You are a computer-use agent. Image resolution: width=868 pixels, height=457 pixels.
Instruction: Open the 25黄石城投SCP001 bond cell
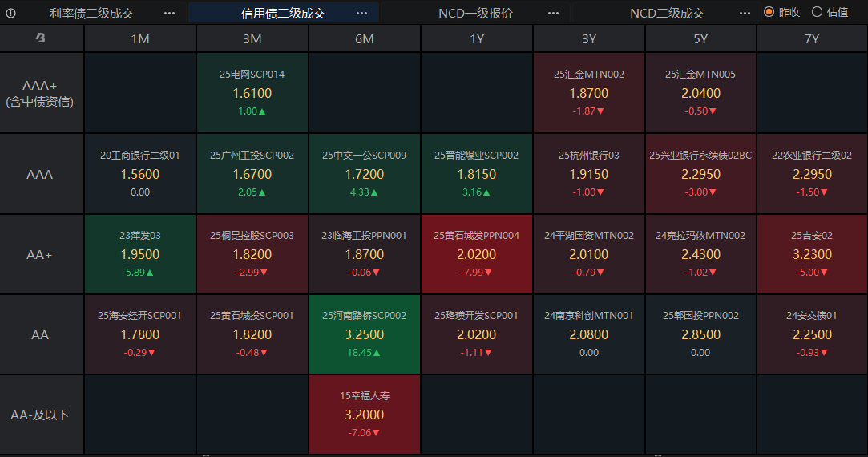[x=252, y=334]
